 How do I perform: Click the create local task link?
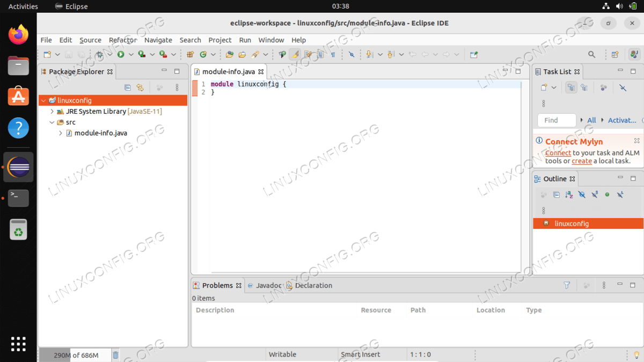coord(582,161)
